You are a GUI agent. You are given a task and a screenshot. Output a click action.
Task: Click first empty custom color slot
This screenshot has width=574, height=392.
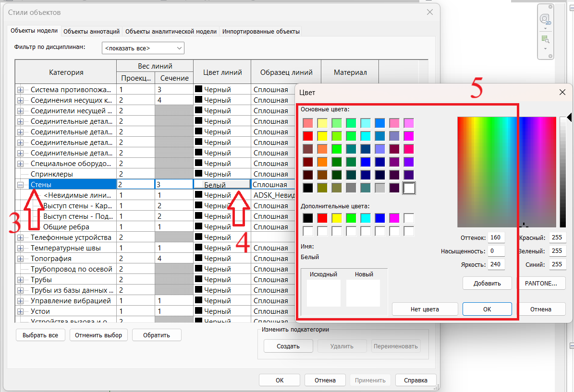pyautogui.click(x=409, y=218)
